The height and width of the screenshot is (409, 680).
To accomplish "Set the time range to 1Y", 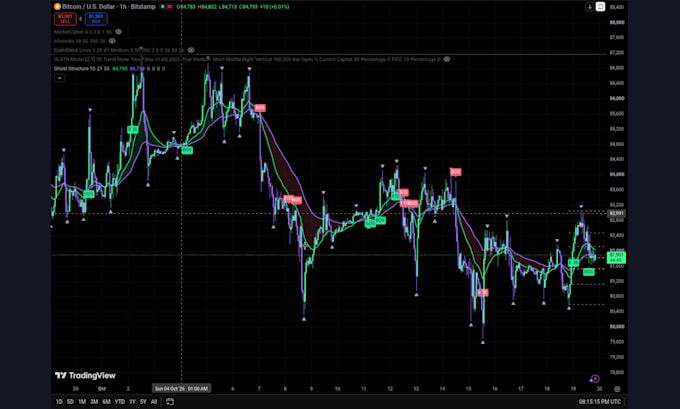I will [133, 402].
